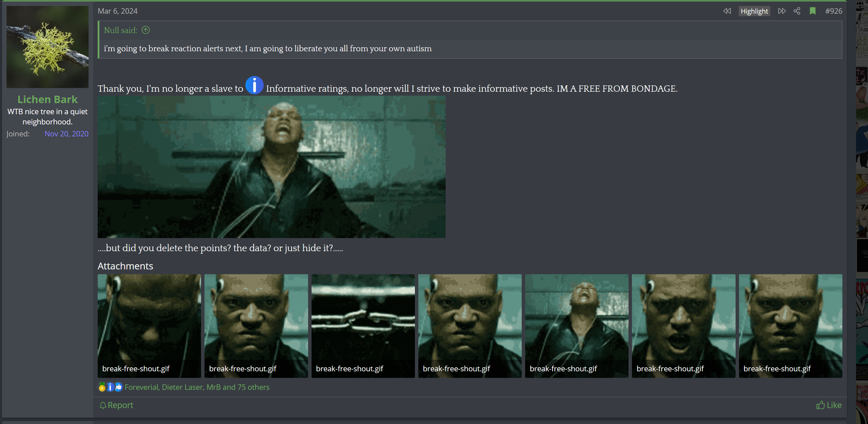Click the text about deleting the points
This screenshot has height=424, width=868.
(x=220, y=248)
